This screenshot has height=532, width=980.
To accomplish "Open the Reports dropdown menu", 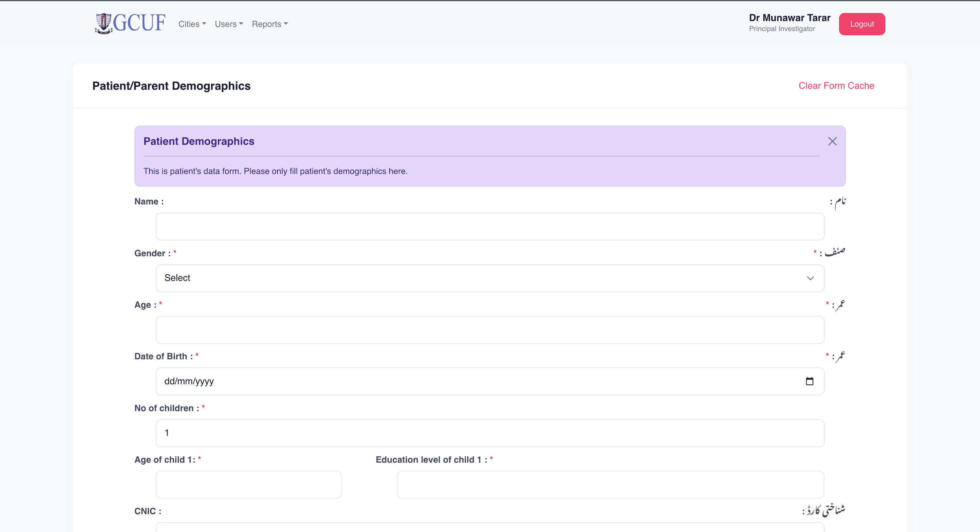I will point(269,24).
